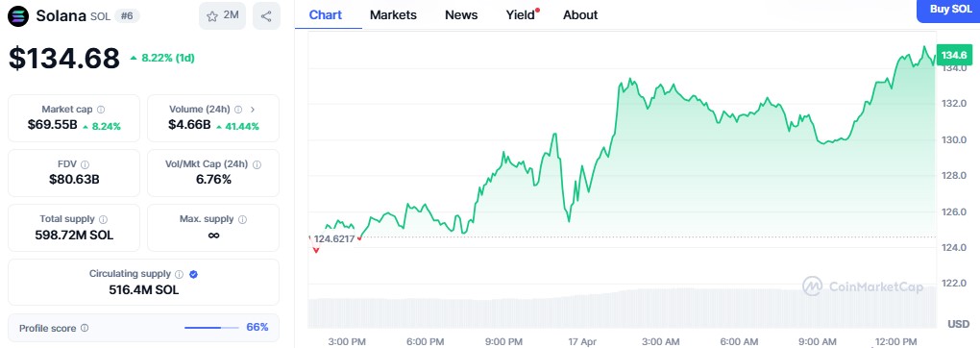Click the Profile score info icon
Screen dimensions: 980x348
pyautogui.click(x=85, y=328)
